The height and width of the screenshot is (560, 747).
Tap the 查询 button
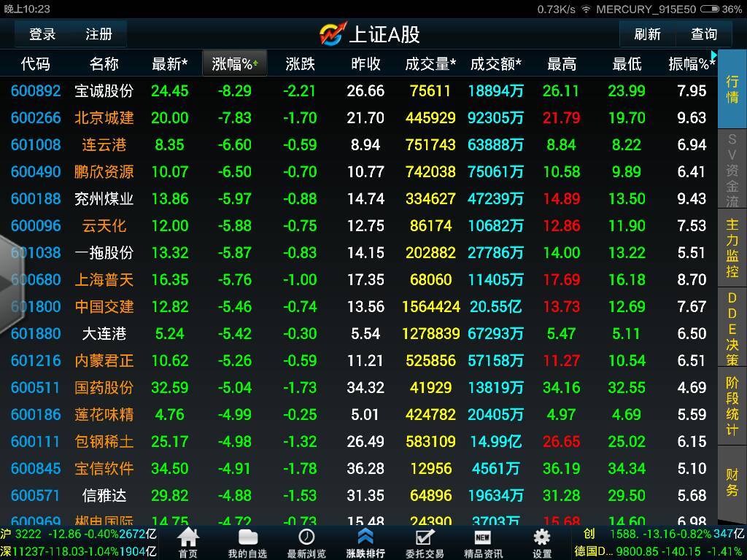(704, 34)
